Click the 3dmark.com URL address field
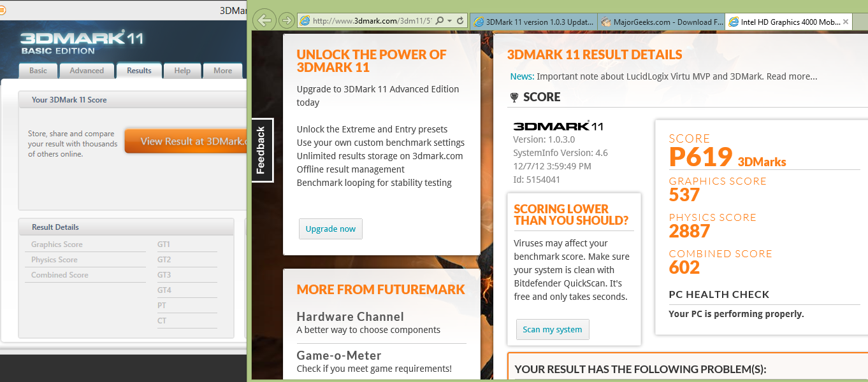Image resolution: width=868 pixels, height=382 pixels. click(372, 21)
